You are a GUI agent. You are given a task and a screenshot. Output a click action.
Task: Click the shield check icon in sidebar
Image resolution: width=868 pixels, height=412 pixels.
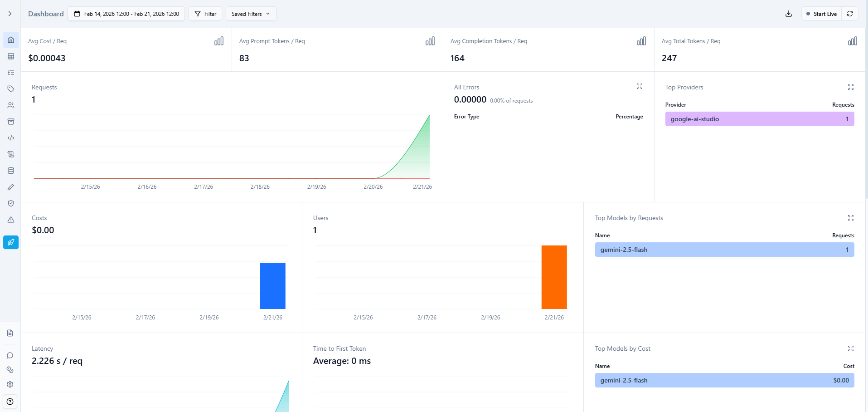(11, 203)
